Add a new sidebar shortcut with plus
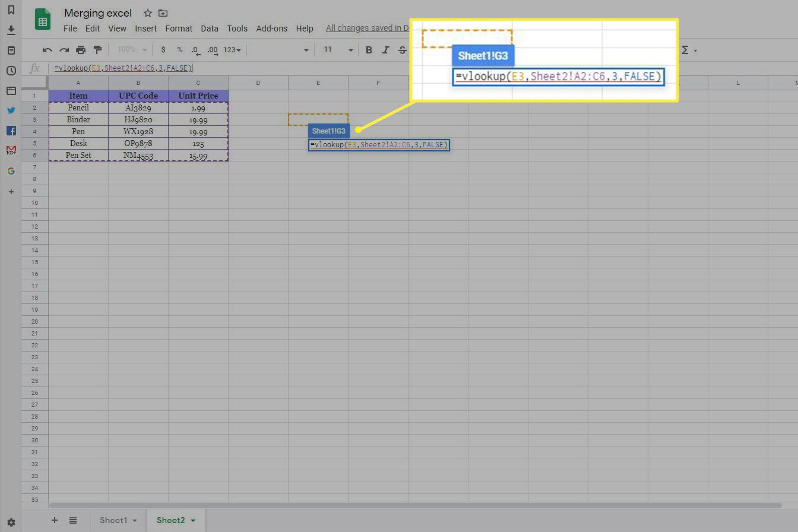The height and width of the screenshot is (532, 798). click(x=11, y=192)
